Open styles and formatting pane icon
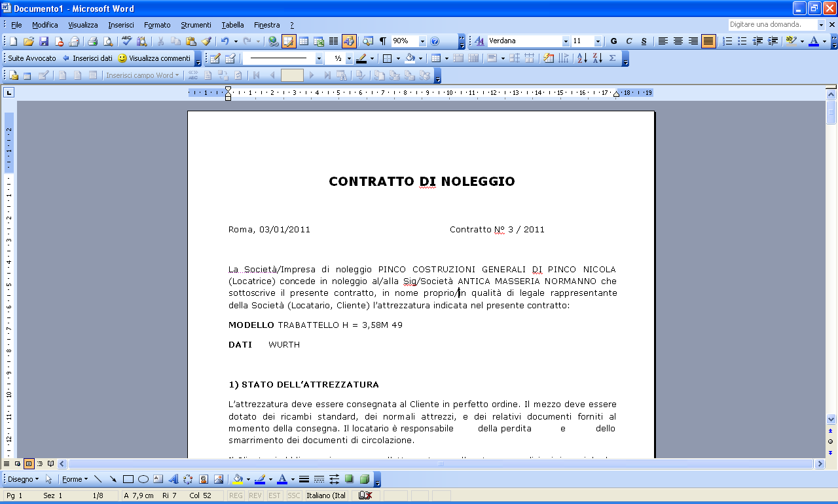Image resolution: width=838 pixels, height=504 pixels. [479, 41]
